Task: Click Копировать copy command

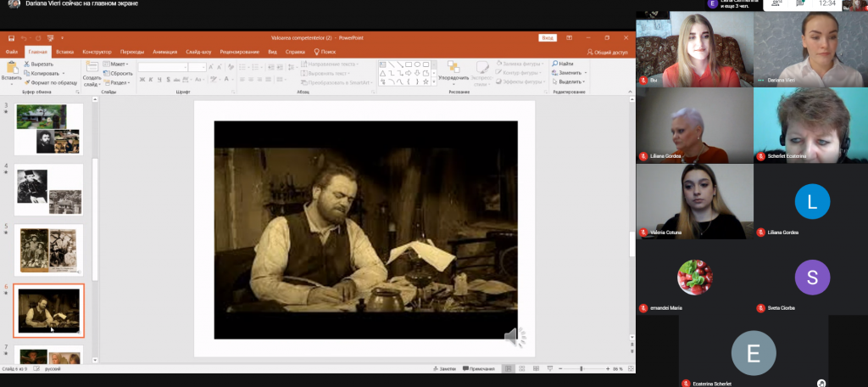Action: click(42, 73)
